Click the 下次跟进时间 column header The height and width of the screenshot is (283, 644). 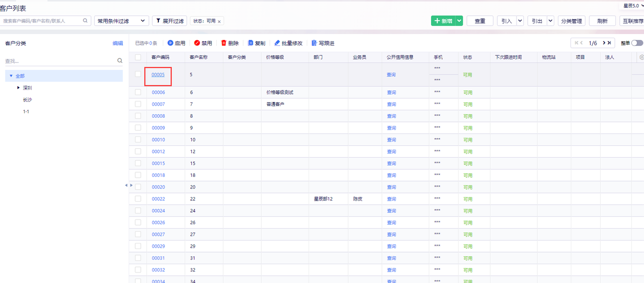coord(508,57)
